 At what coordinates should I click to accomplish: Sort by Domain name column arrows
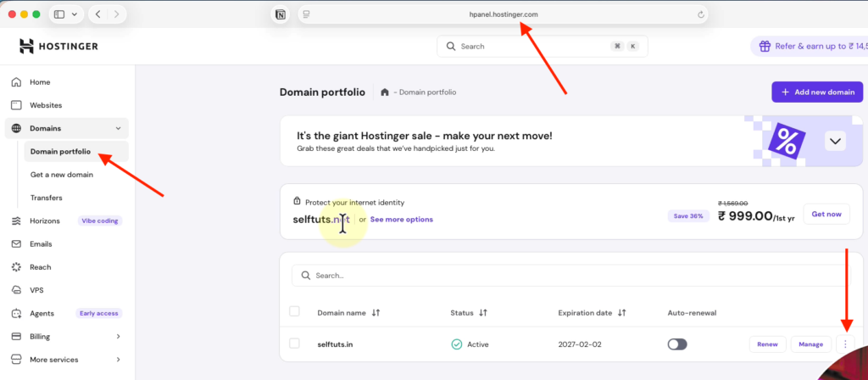(x=376, y=313)
